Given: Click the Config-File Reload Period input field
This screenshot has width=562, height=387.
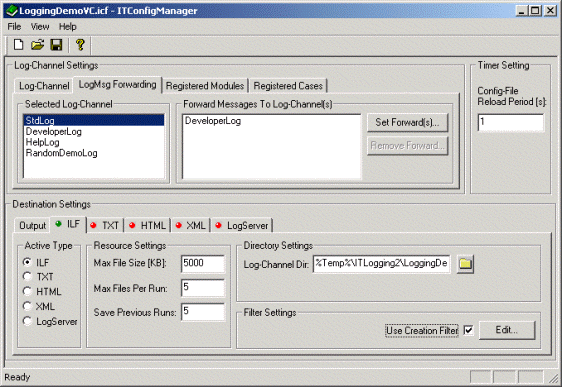Looking at the screenshot, I should (x=510, y=123).
